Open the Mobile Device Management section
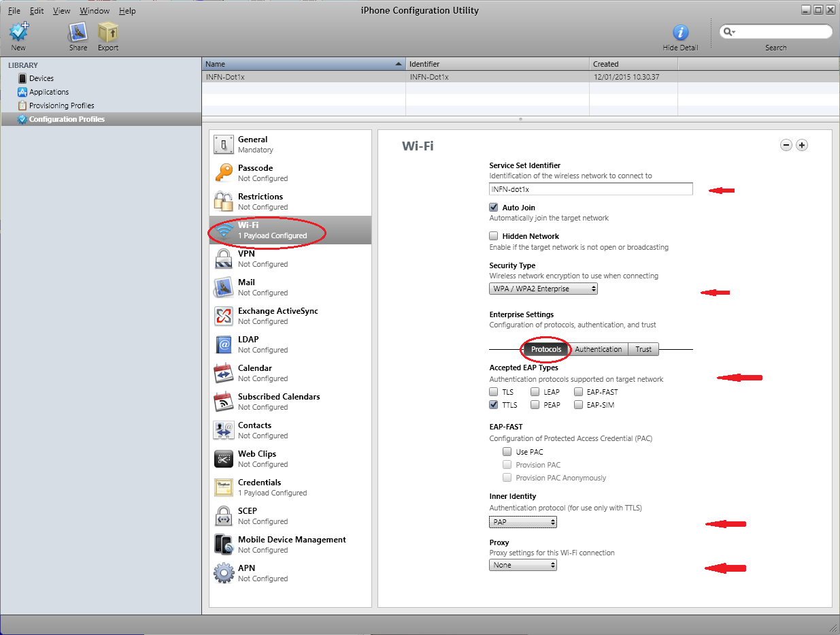This screenshot has width=840, height=635. 290,544
